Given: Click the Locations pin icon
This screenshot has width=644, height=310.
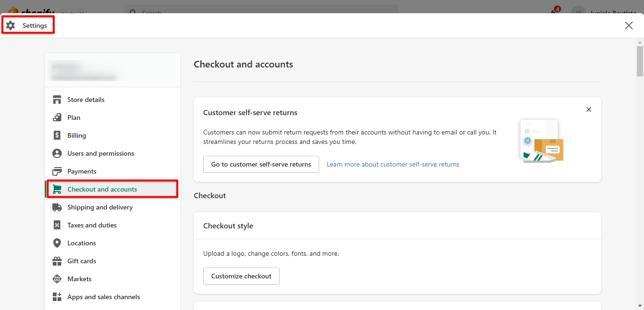Looking at the screenshot, I should (57, 243).
